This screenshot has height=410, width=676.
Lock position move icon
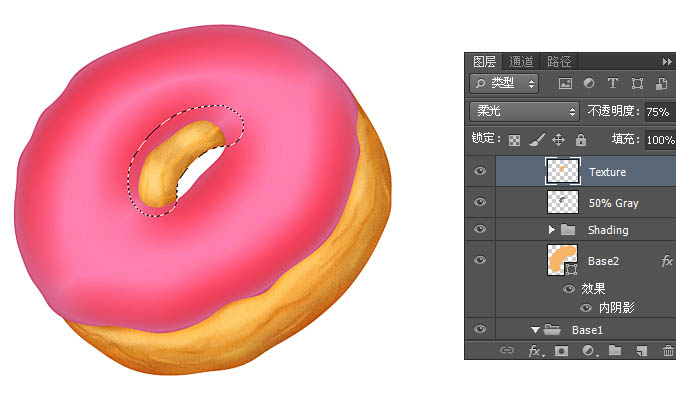coord(559,140)
